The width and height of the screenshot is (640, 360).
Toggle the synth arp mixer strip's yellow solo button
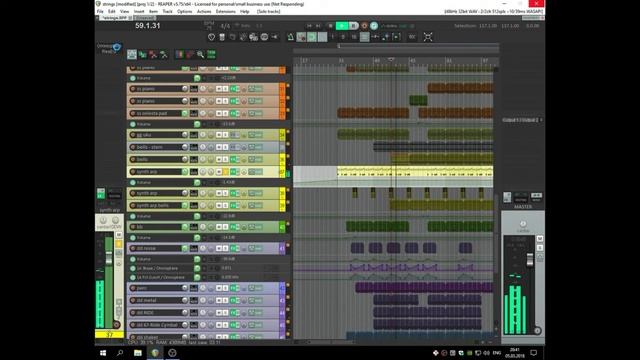click(119, 244)
